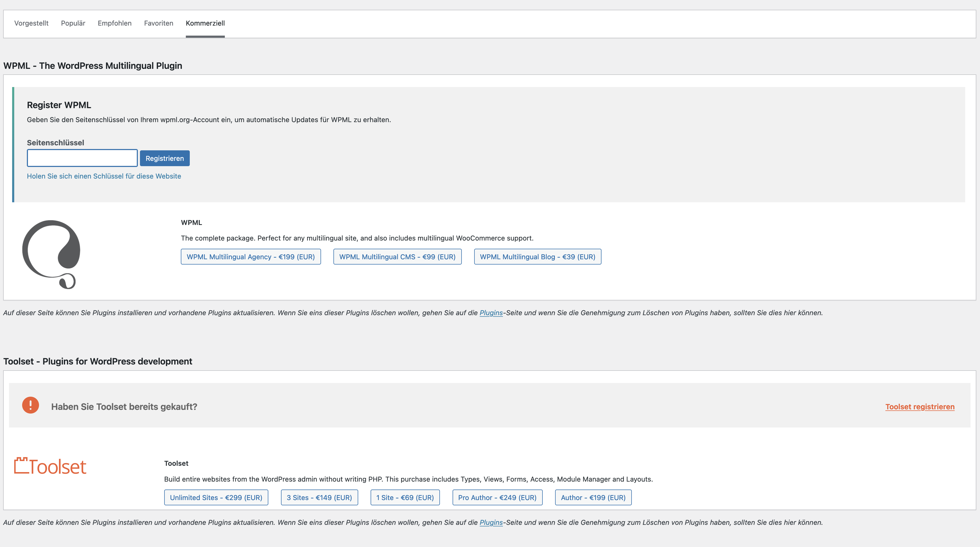
Task: Click the orange exclamation warning icon
Action: [x=30, y=405]
